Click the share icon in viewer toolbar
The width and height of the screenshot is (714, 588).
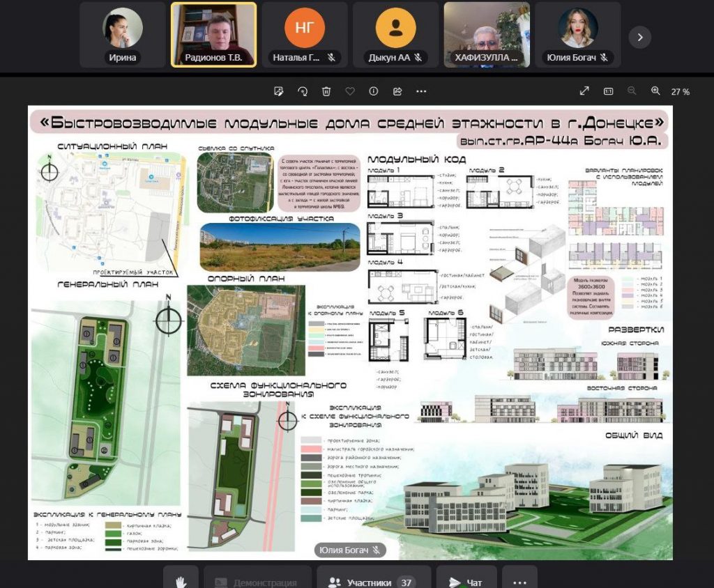tap(397, 91)
